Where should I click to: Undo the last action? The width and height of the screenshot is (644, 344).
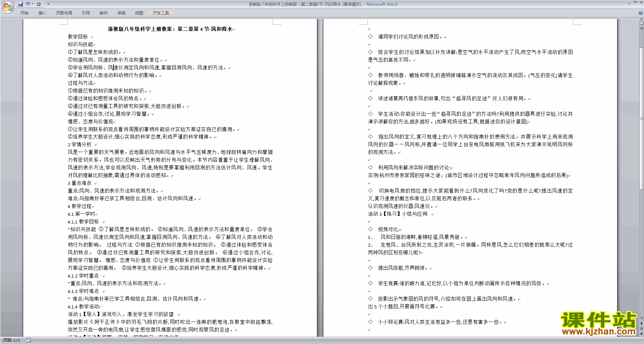pyautogui.click(x=28, y=4)
